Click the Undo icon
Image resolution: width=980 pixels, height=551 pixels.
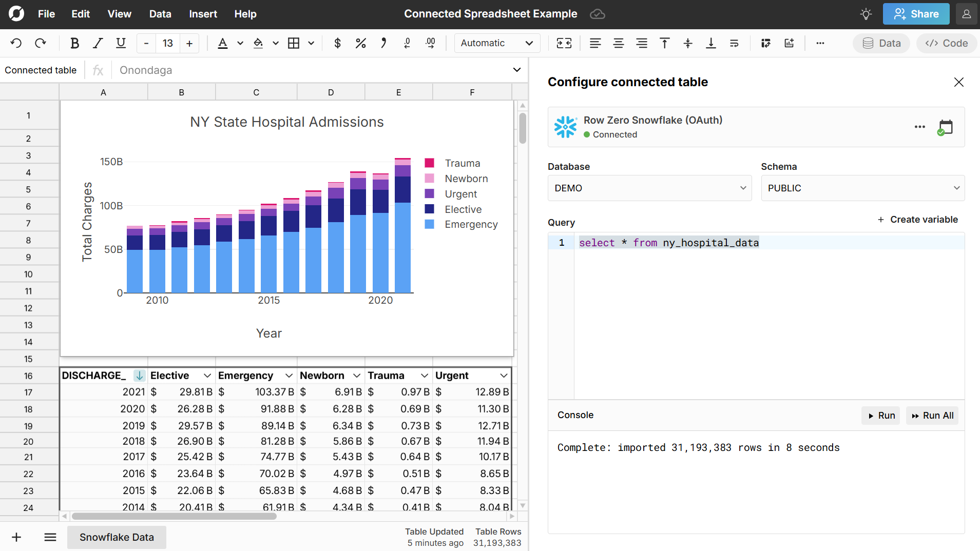16,43
